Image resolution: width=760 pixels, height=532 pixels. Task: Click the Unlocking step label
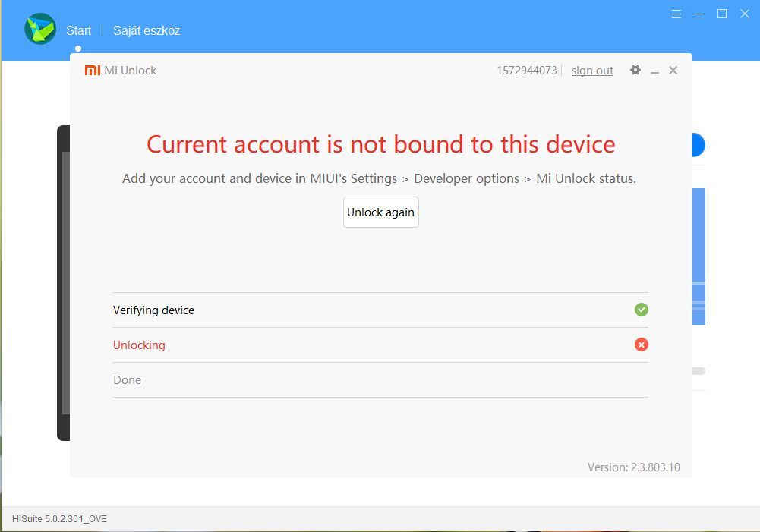coord(139,345)
